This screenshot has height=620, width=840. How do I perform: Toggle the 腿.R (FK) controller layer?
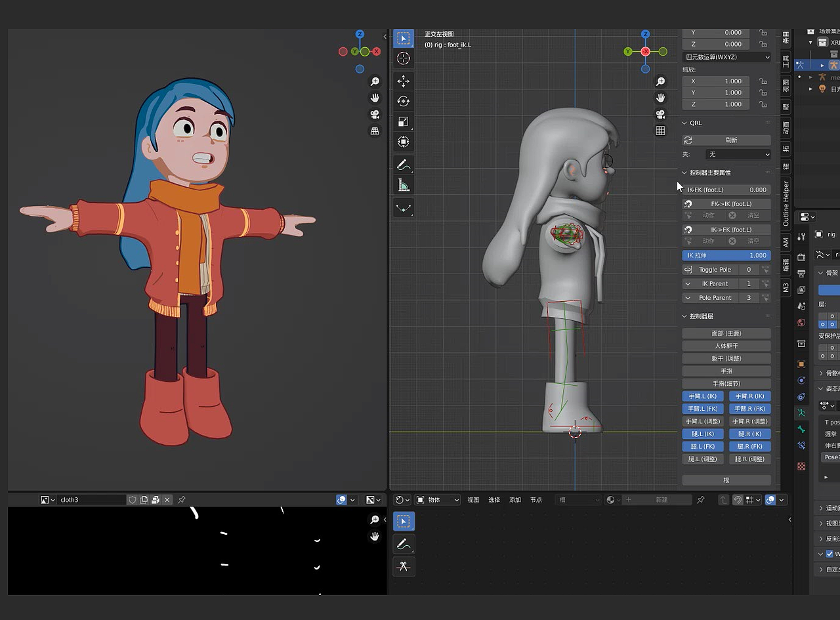point(750,446)
